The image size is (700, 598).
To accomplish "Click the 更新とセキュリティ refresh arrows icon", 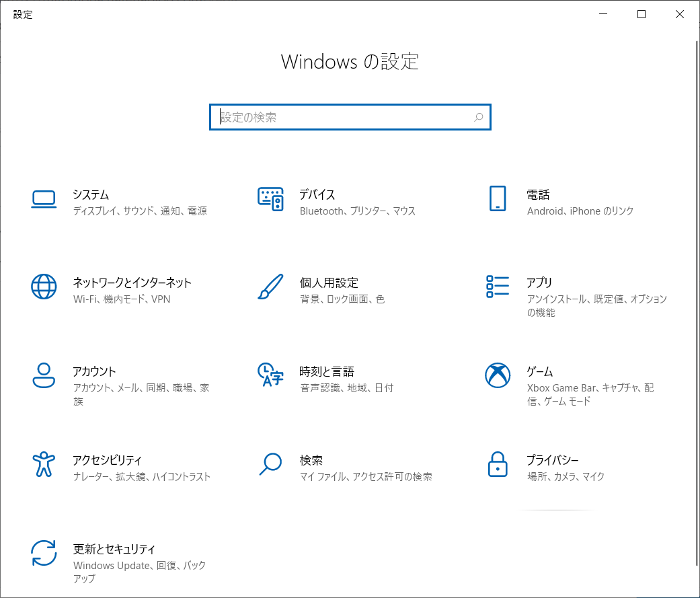I will pyautogui.click(x=44, y=553).
